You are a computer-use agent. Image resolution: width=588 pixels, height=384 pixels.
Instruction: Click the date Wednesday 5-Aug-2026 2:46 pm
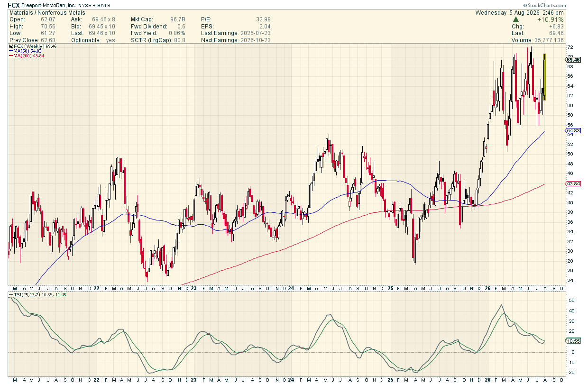(x=520, y=13)
